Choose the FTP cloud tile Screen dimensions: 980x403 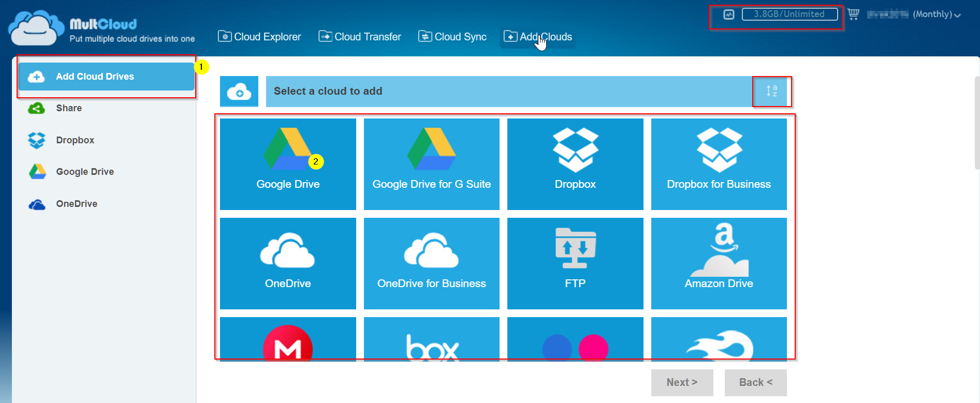point(575,263)
